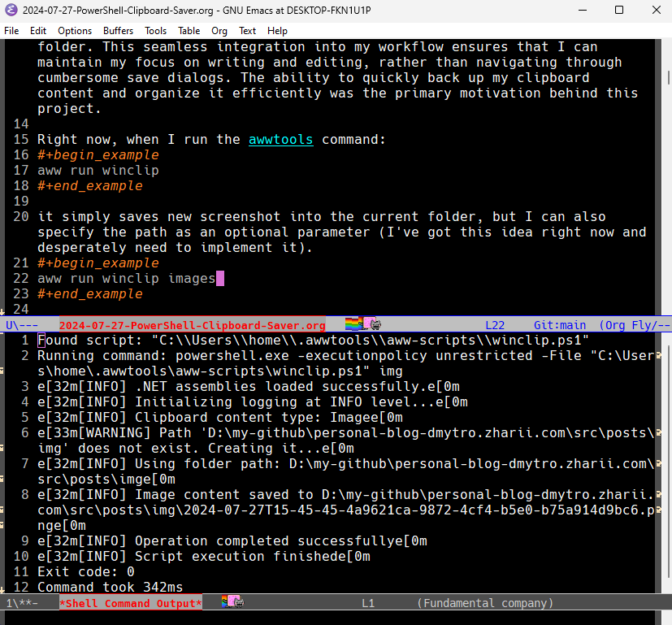Click the Nyan cat icon in the org buffer mode line

(363, 324)
